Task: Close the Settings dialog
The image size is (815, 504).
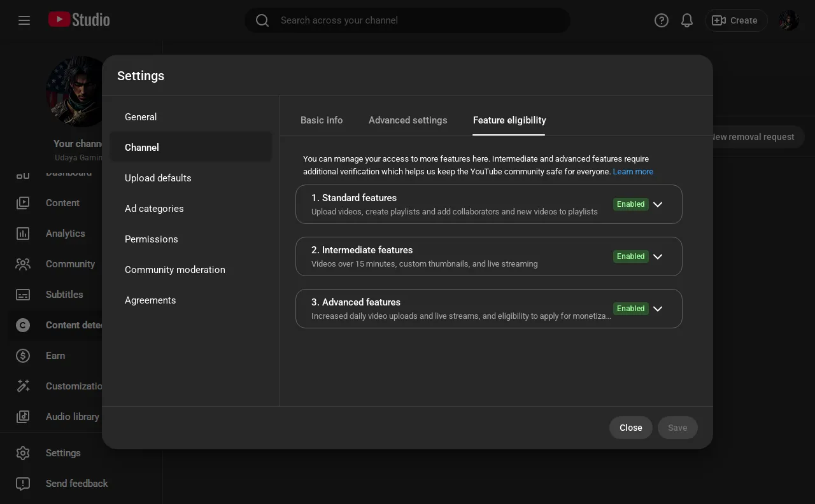Action: pos(631,428)
